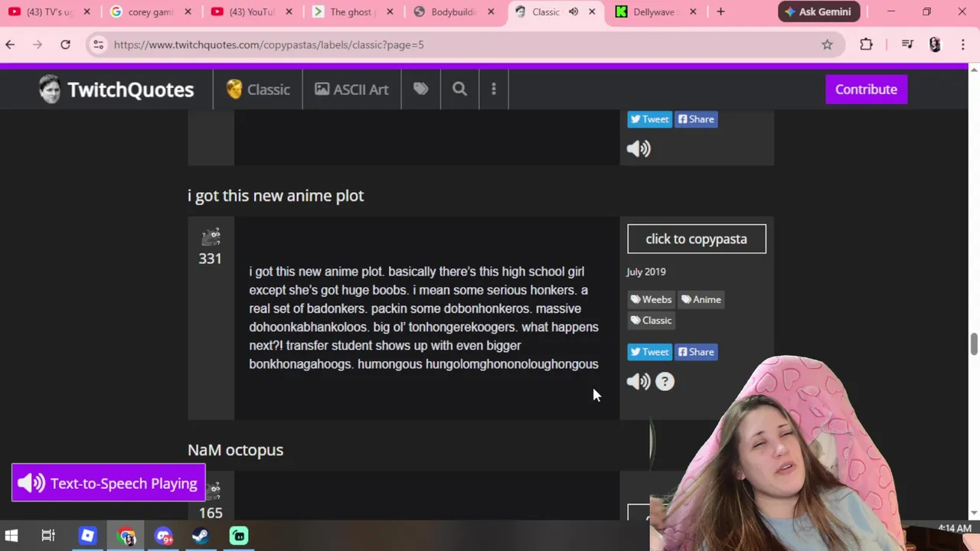
Task: Open the green Streamlabs taskbar icon
Action: 239,536
